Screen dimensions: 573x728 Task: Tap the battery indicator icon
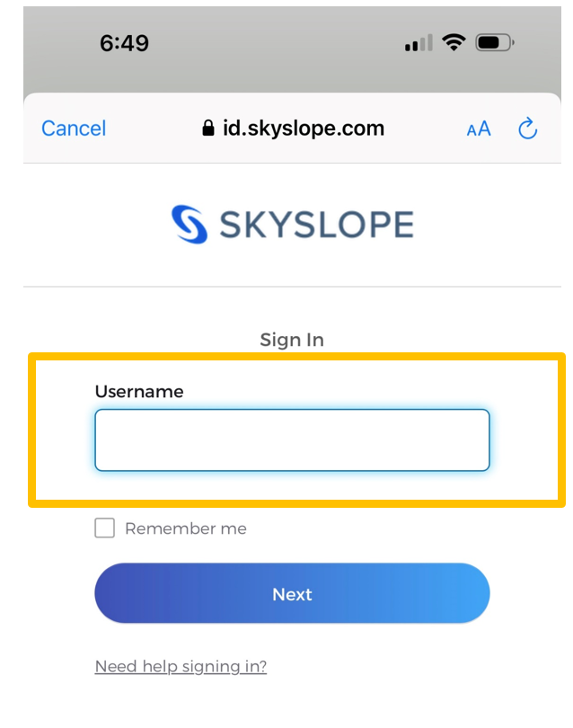coord(495,42)
